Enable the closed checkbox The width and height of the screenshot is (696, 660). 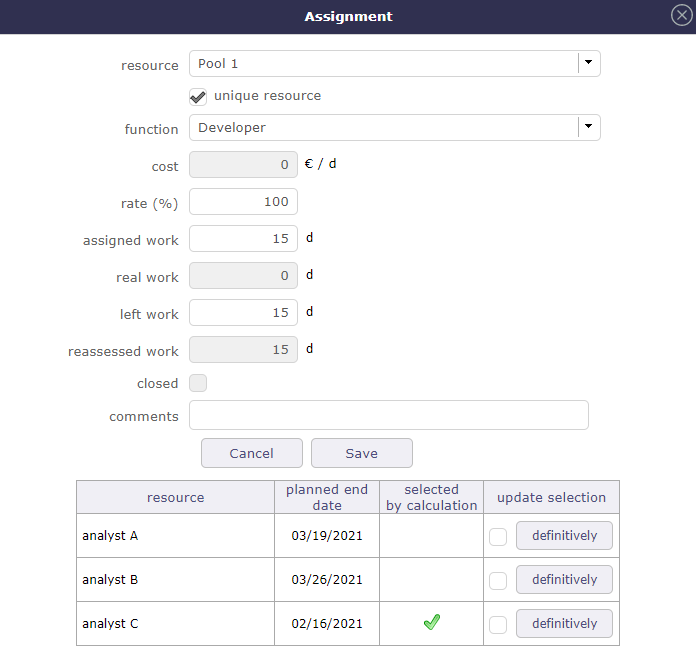(x=198, y=383)
